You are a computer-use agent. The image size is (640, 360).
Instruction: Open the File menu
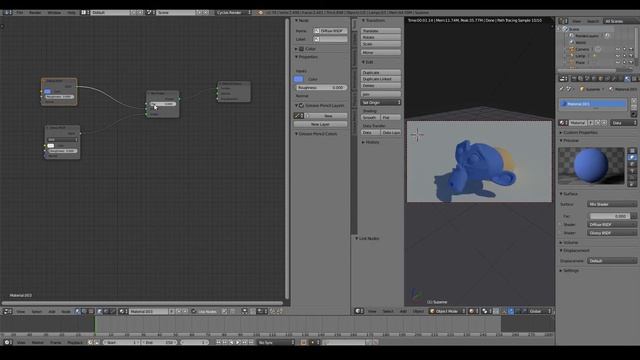pos(20,13)
